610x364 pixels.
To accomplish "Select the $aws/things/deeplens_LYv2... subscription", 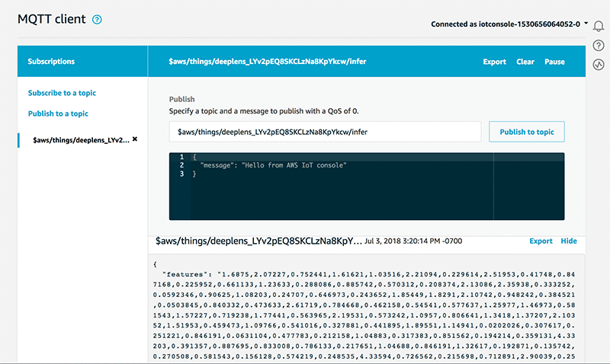I will pyautogui.click(x=81, y=140).
